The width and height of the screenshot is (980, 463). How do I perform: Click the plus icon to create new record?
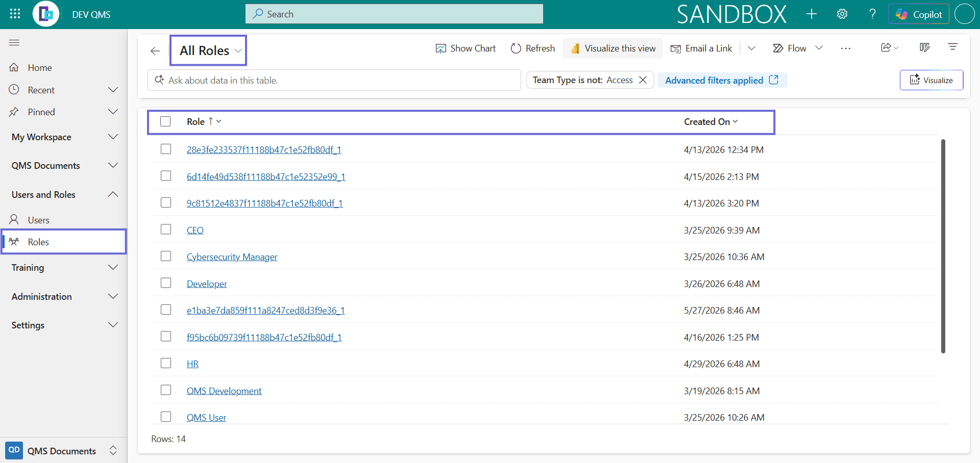[x=812, y=14]
